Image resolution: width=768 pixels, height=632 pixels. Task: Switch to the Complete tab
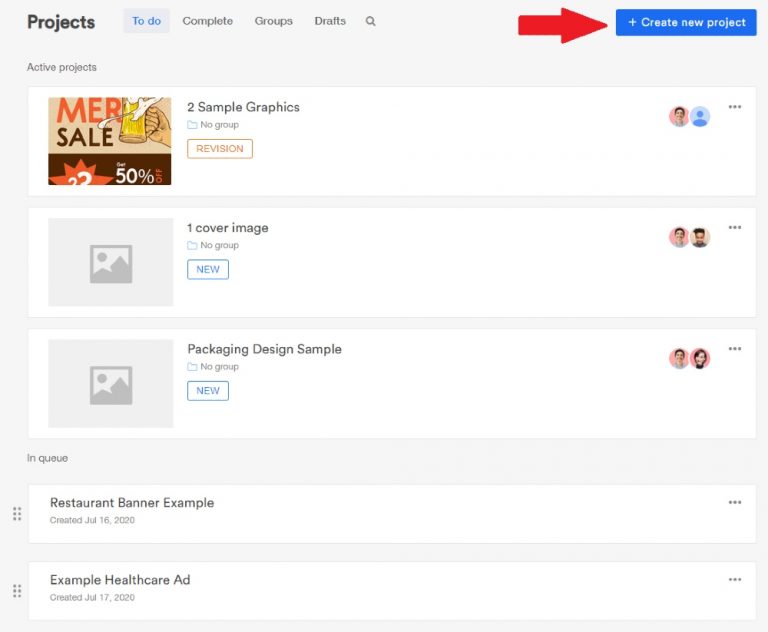coord(208,21)
